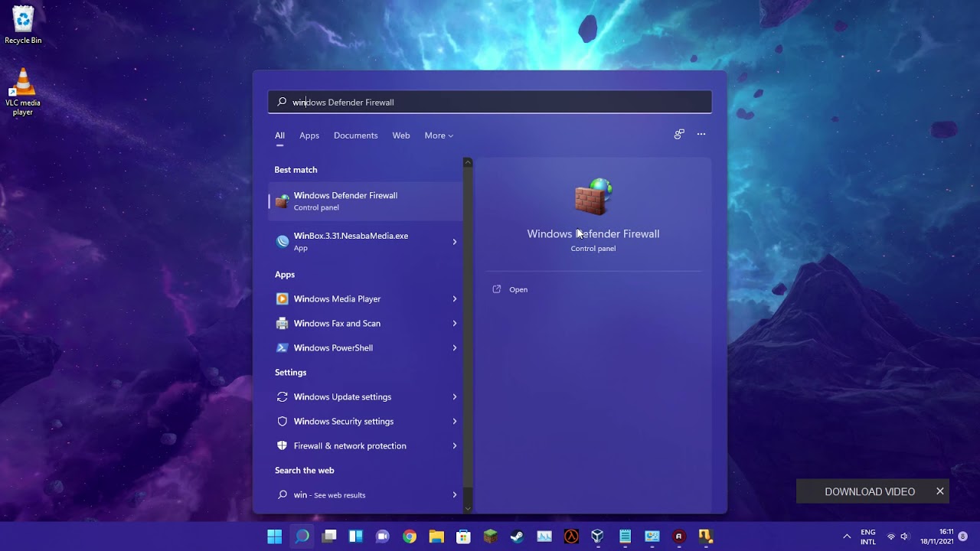Switch to the Web search tab

pyautogui.click(x=401, y=135)
